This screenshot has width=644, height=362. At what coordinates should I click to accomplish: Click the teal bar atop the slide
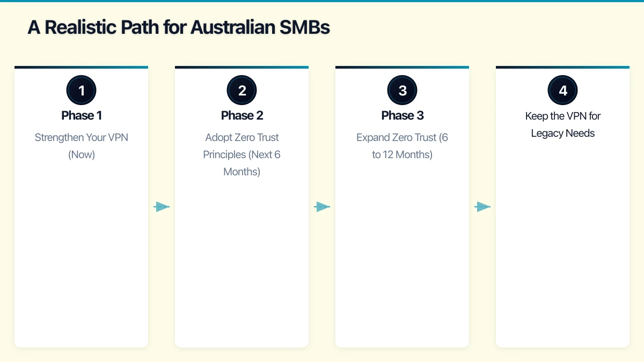322,1
